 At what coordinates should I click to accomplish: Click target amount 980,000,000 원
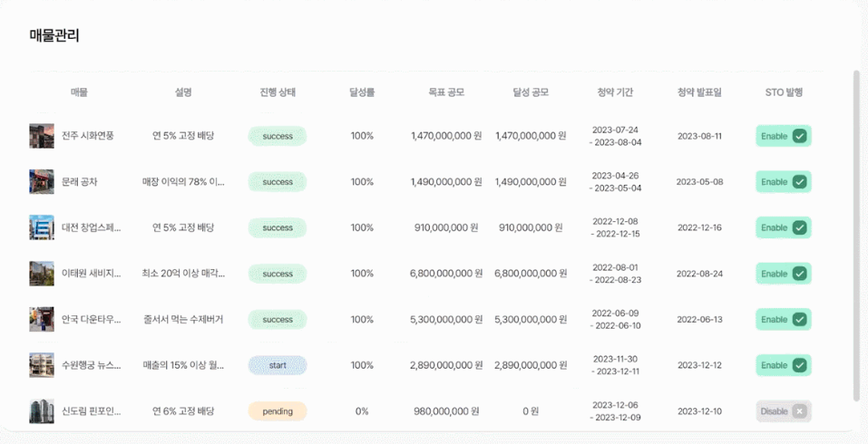pos(446,411)
